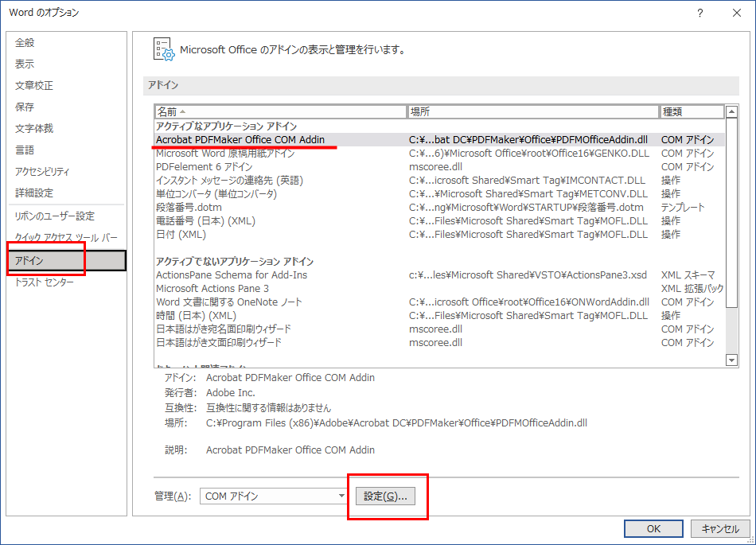Click the PDFMOfficeAddin.dll location cell
Image resolution: width=756 pixels, height=545 pixels.
point(528,140)
